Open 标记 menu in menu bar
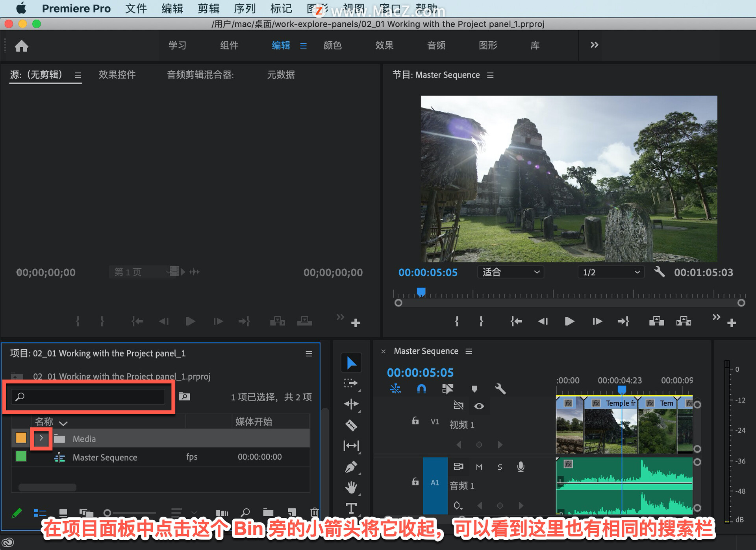 click(x=281, y=8)
